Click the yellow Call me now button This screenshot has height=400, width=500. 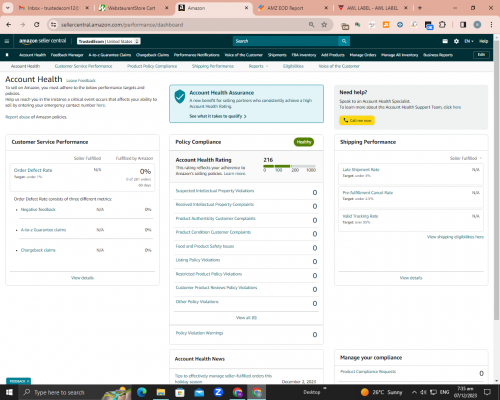pos(357,120)
